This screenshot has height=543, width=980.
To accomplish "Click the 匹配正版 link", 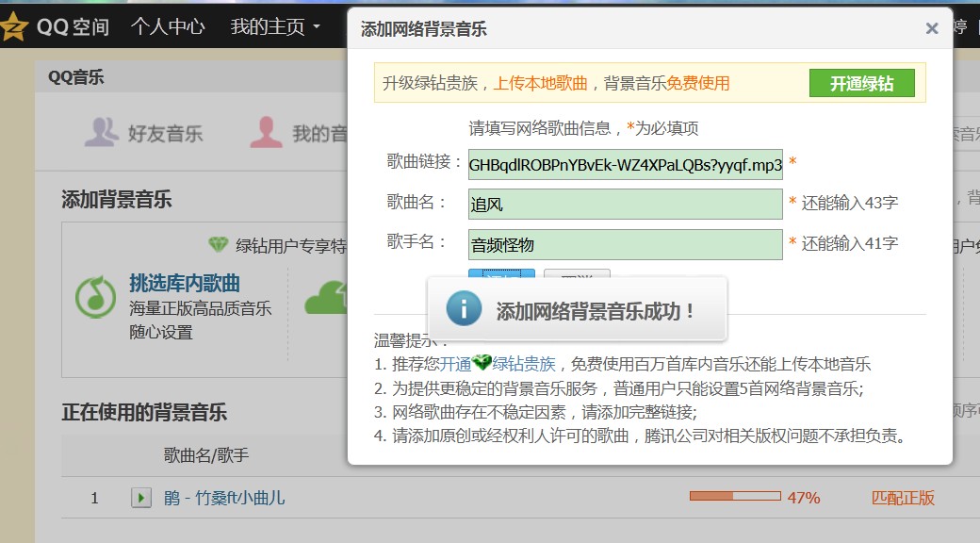I will coord(903,498).
